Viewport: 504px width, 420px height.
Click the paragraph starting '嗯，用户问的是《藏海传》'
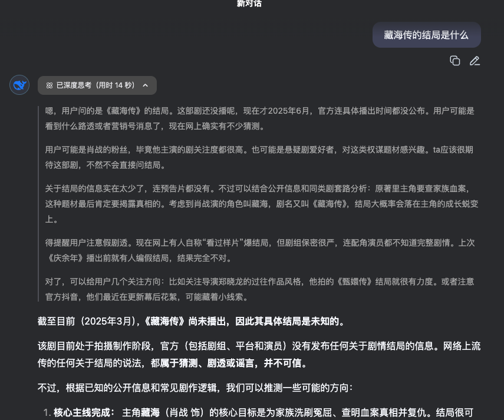[x=260, y=118]
